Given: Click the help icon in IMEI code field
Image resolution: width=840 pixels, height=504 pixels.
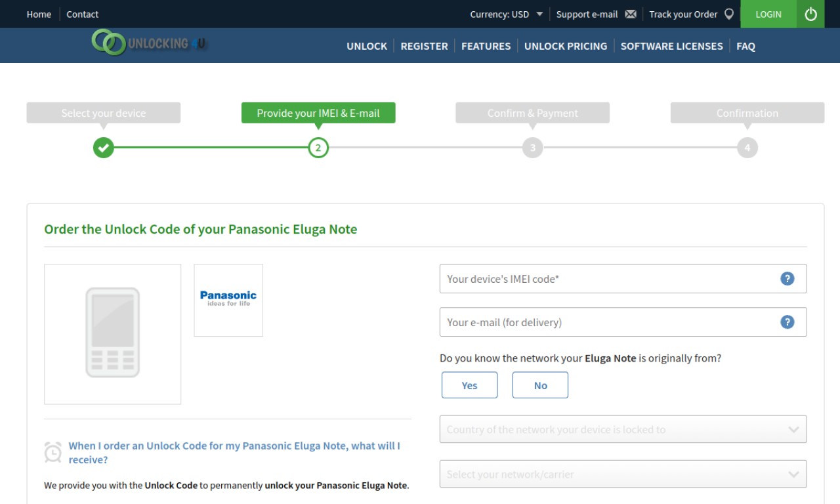Looking at the screenshot, I should point(787,279).
